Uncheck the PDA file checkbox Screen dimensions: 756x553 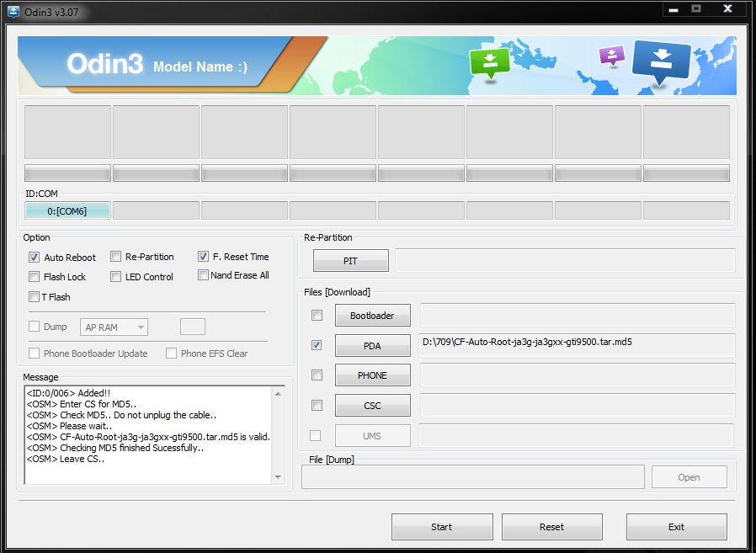point(317,345)
